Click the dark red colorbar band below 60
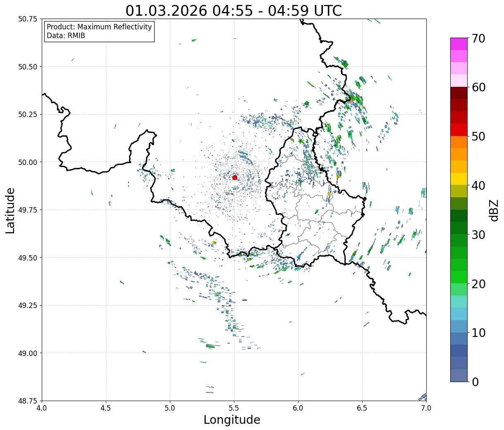The height and width of the screenshot is (430, 504). (x=459, y=93)
